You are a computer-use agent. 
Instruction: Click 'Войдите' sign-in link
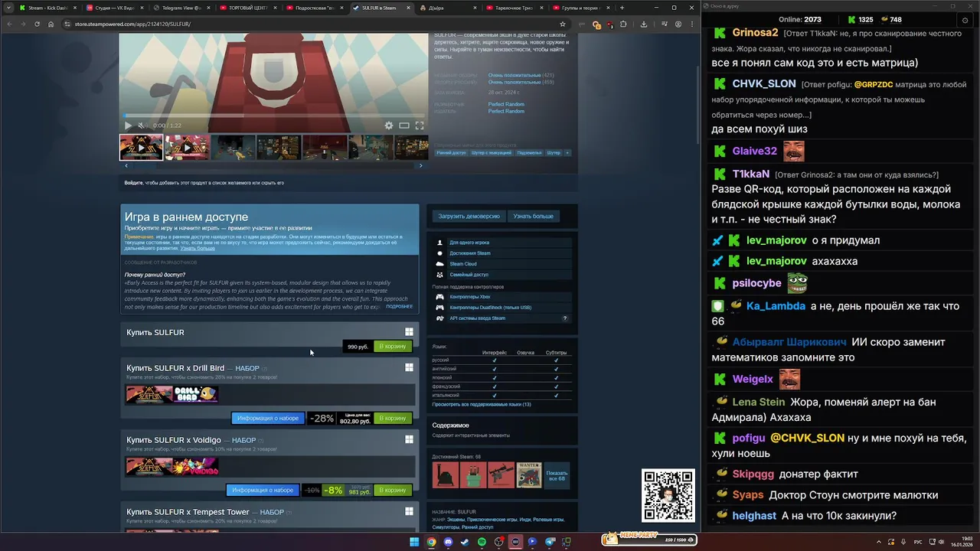(133, 183)
